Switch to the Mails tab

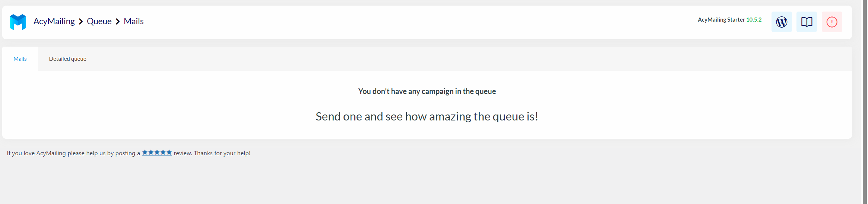(20, 59)
